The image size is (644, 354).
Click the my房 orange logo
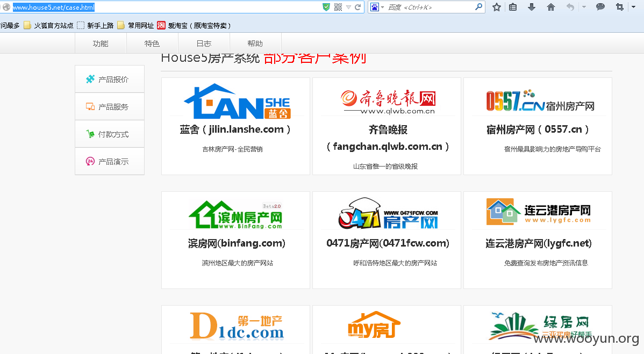point(374,325)
